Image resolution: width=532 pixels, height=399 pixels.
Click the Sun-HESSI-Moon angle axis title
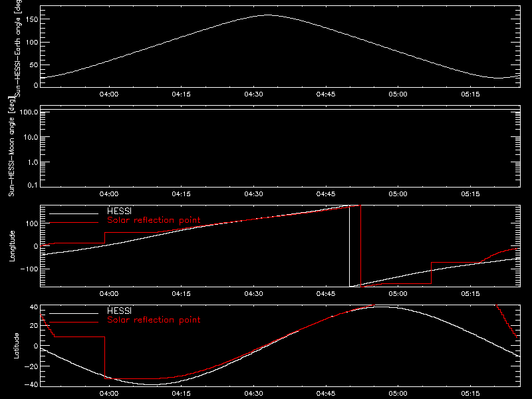[11, 146]
